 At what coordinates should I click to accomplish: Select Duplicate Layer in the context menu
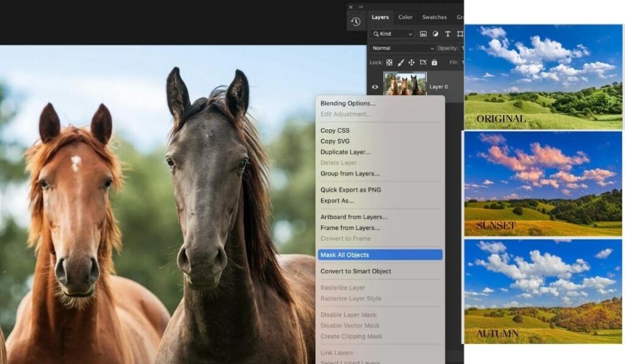tap(345, 152)
